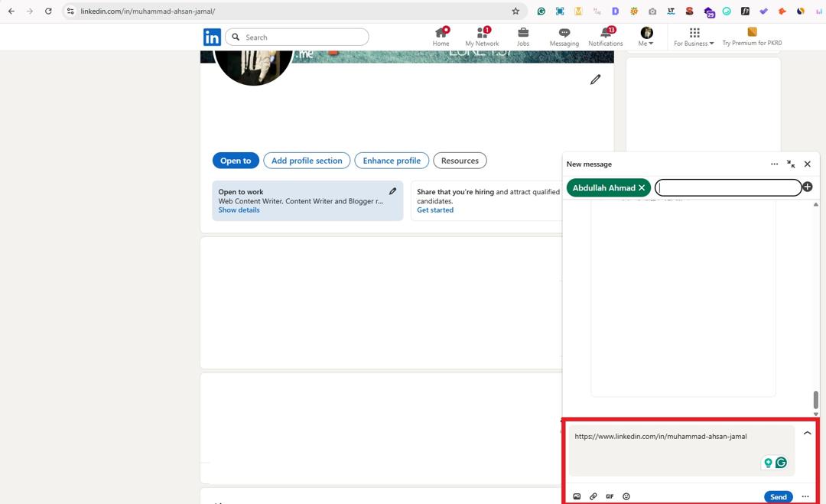Screen dimensions: 826x504
Task: Click the LT LanguageTool extension icon
Action: (671, 11)
